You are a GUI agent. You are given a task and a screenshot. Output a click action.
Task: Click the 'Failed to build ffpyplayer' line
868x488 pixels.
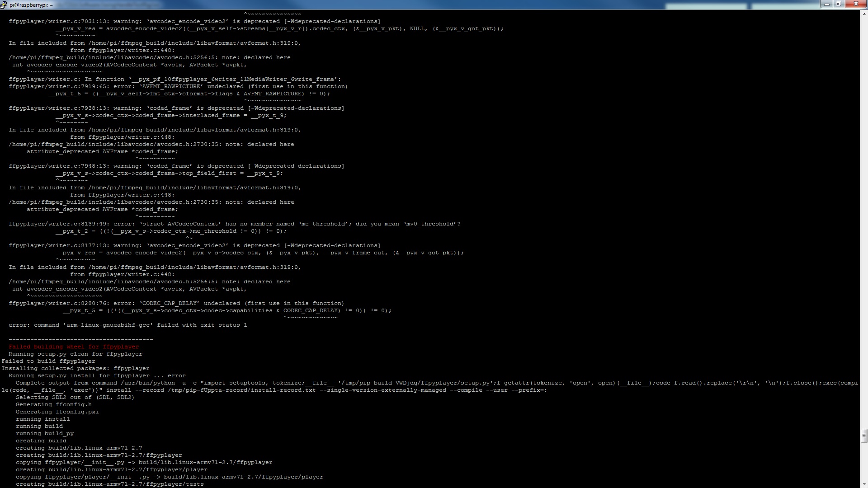48,361
